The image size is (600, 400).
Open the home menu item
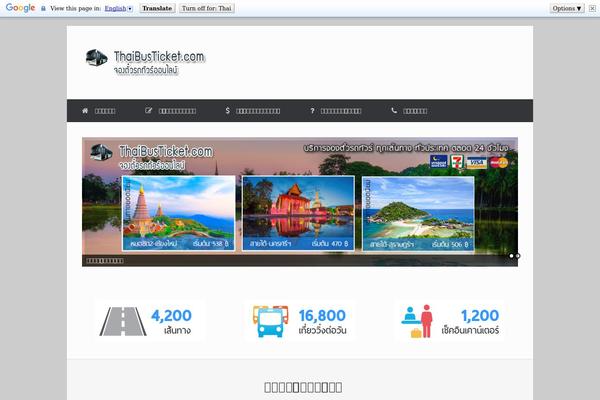pyautogui.click(x=99, y=111)
